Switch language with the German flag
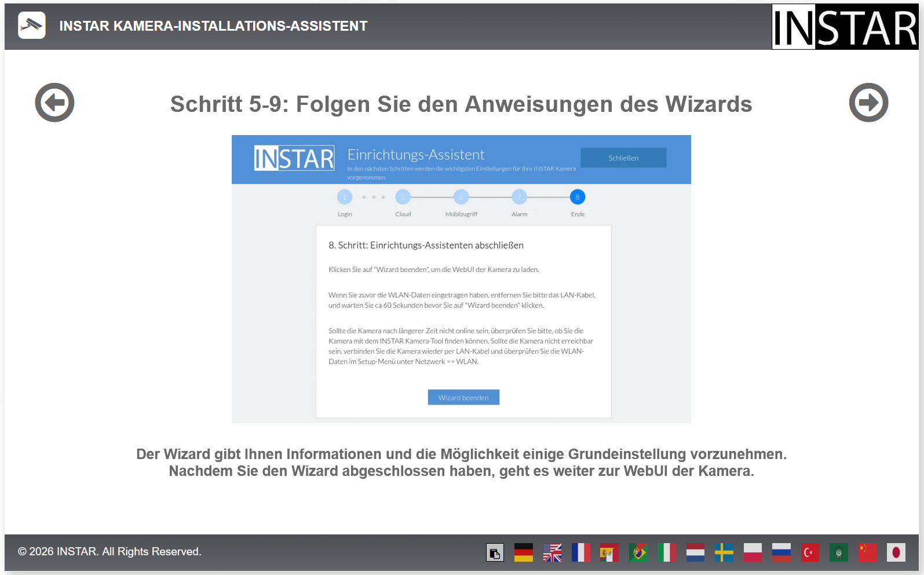The height and width of the screenshot is (575, 924). [x=524, y=552]
